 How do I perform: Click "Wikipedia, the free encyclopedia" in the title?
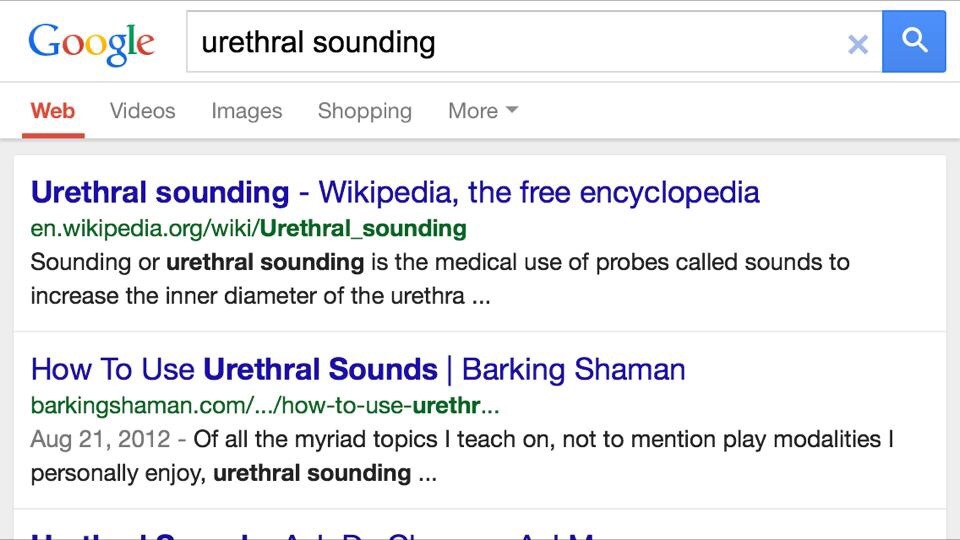pos(538,192)
